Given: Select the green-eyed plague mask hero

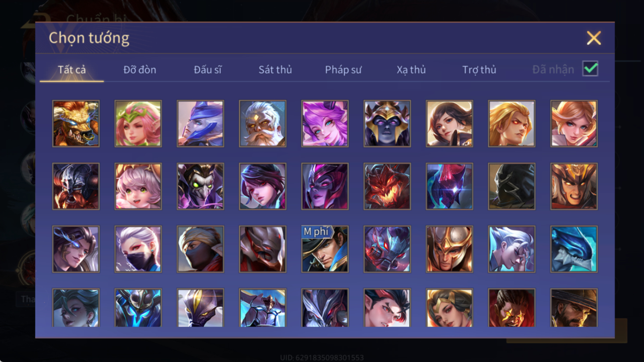Looking at the screenshot, I should coord(201,186).
